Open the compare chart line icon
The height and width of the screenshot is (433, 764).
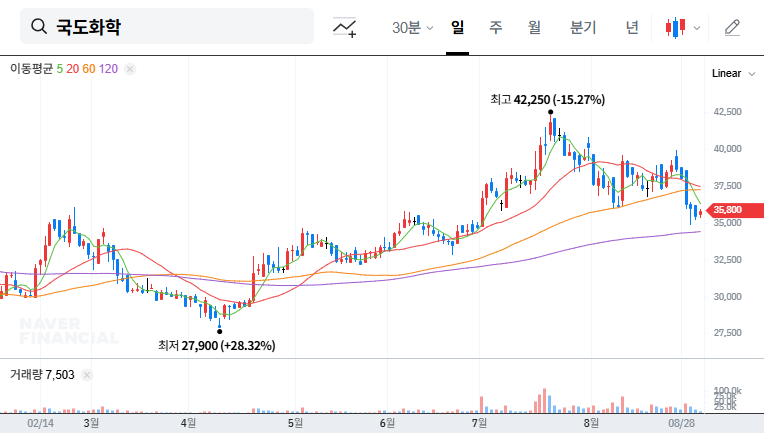pos(345,27)
